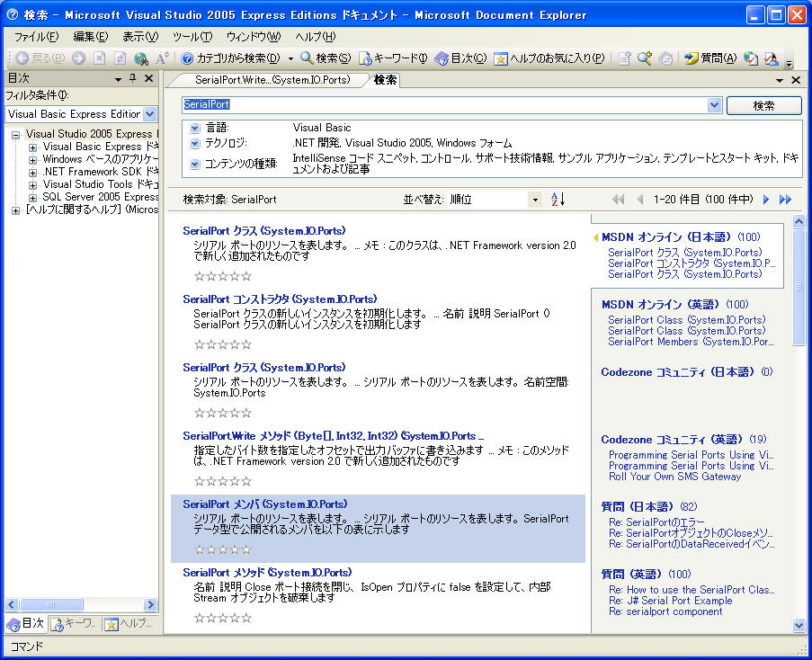Open the ヘルプ(H) menu

coord(315,37)
